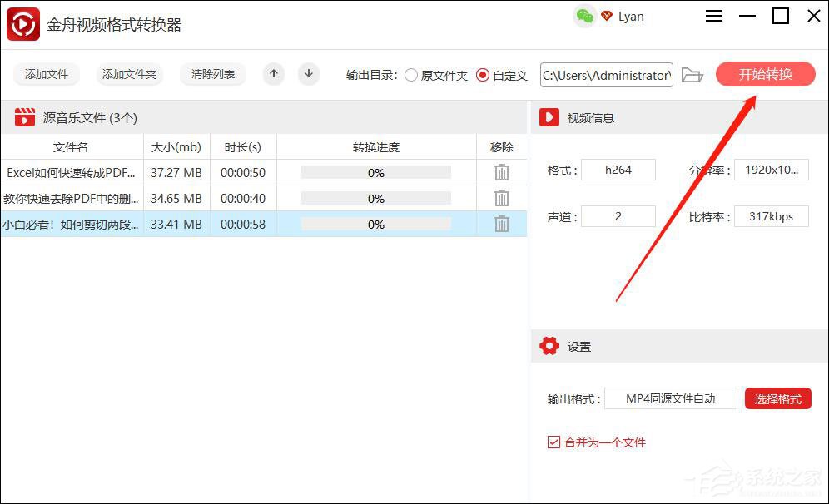This screenshot has width=829, height=504.
Task: Click the 视频信息 play icon
Action: (x=548, y=116)
